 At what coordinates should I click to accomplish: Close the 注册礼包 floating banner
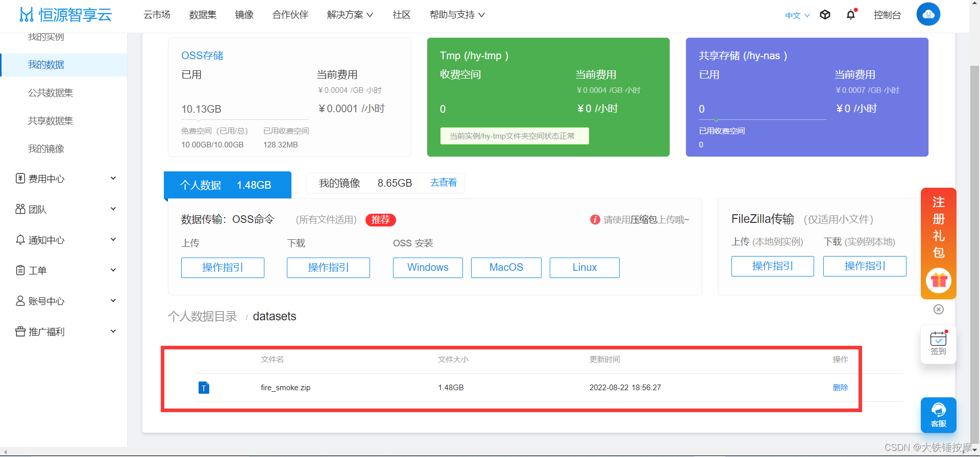[x=939, y=309]
